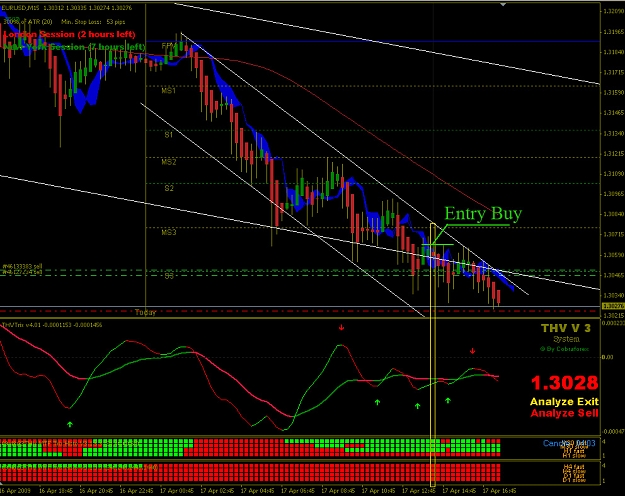Click the MS2 pivot level label

(169, 162)
